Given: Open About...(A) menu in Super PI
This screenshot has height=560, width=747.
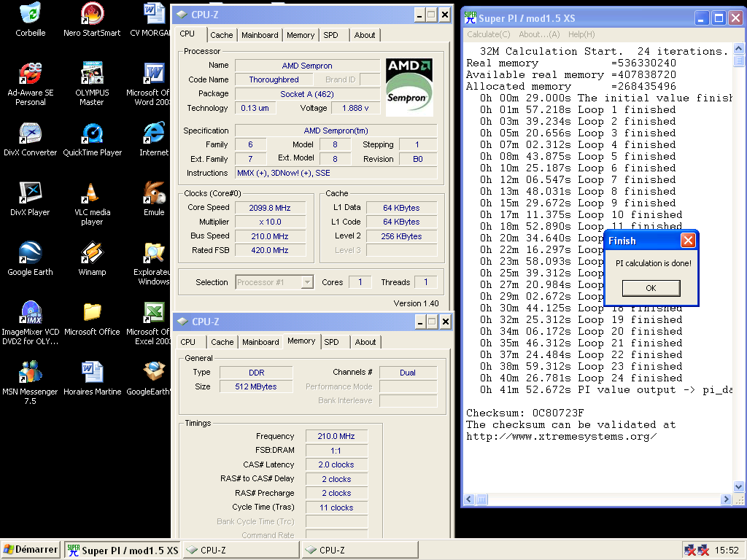Looking at the screenshot, I should [x=539, y=34].
